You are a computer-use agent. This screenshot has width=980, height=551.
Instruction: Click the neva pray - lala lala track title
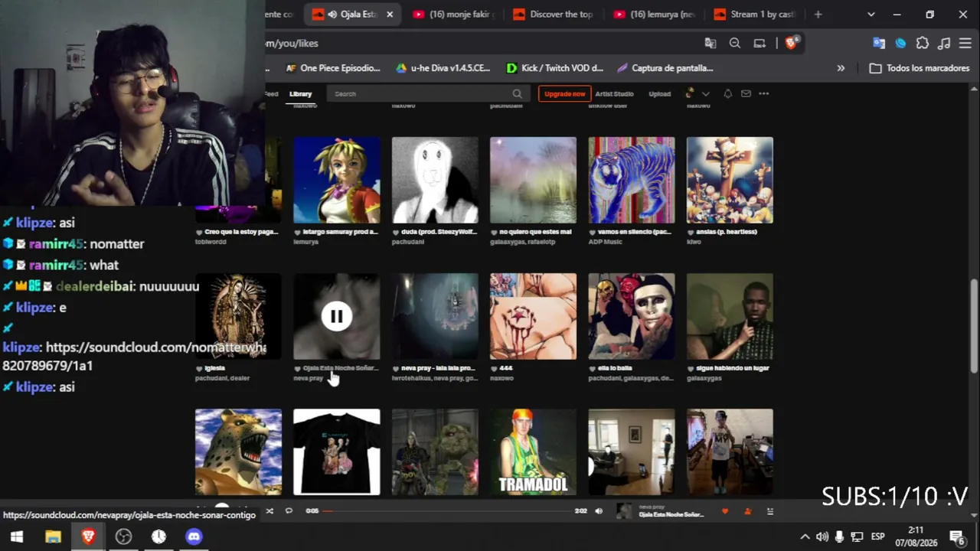click(438, 368)
